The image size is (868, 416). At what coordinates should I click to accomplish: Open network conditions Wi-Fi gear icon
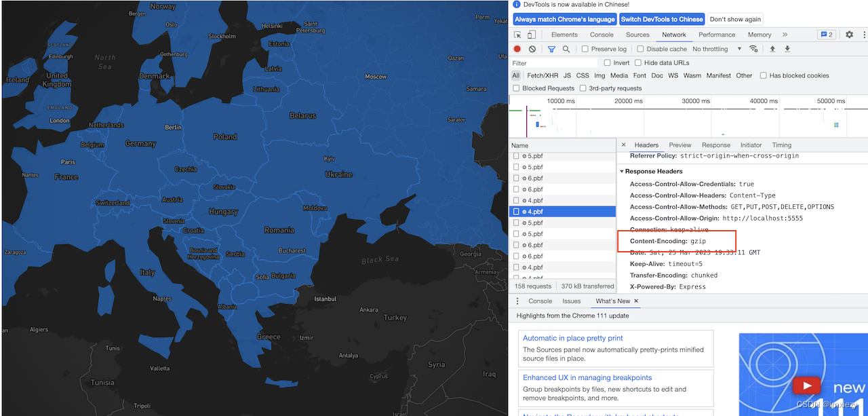click(x=753, y=49)
